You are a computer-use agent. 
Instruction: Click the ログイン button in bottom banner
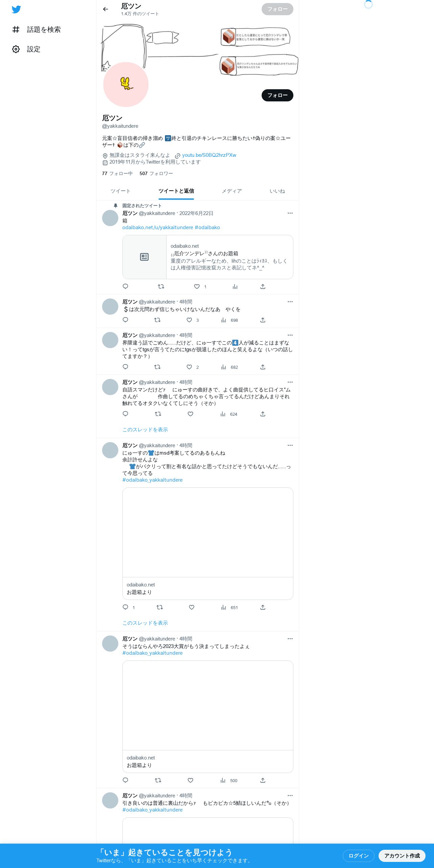click(x=359, y=856)
